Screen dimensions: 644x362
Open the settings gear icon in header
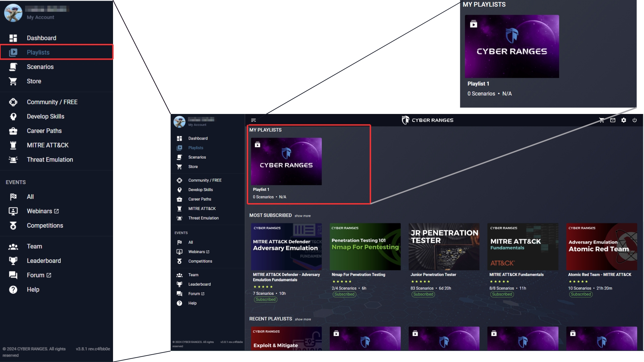point(624,120)
